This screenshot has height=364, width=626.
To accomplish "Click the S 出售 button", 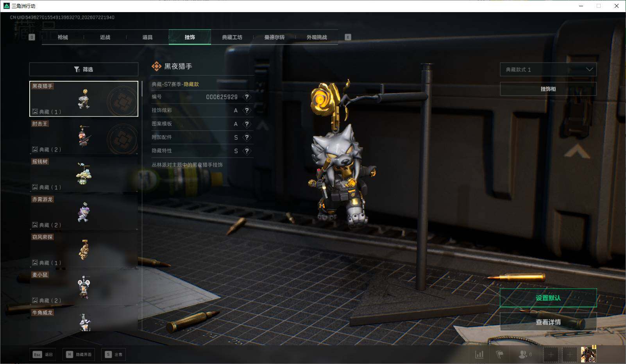I will click(x=114, y=355).
